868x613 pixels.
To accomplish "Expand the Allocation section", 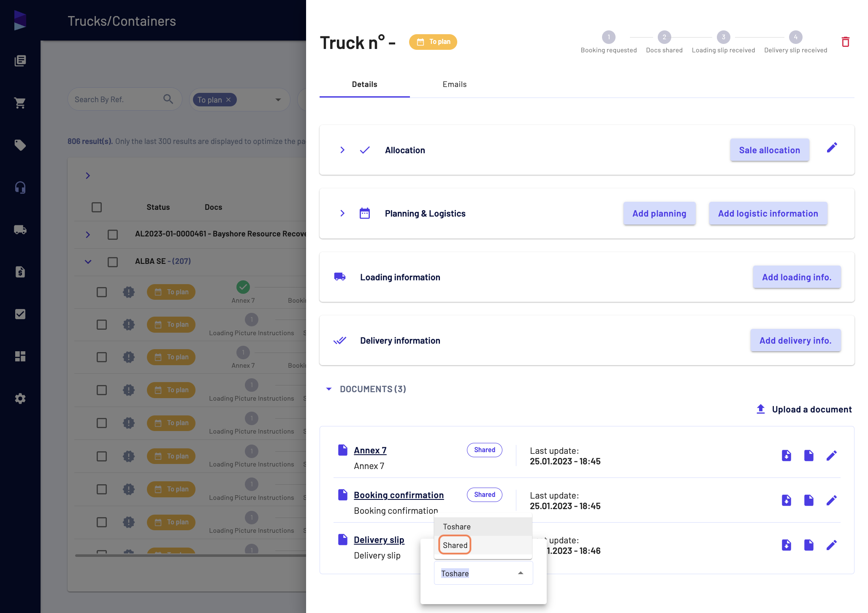I will point(342,150).
